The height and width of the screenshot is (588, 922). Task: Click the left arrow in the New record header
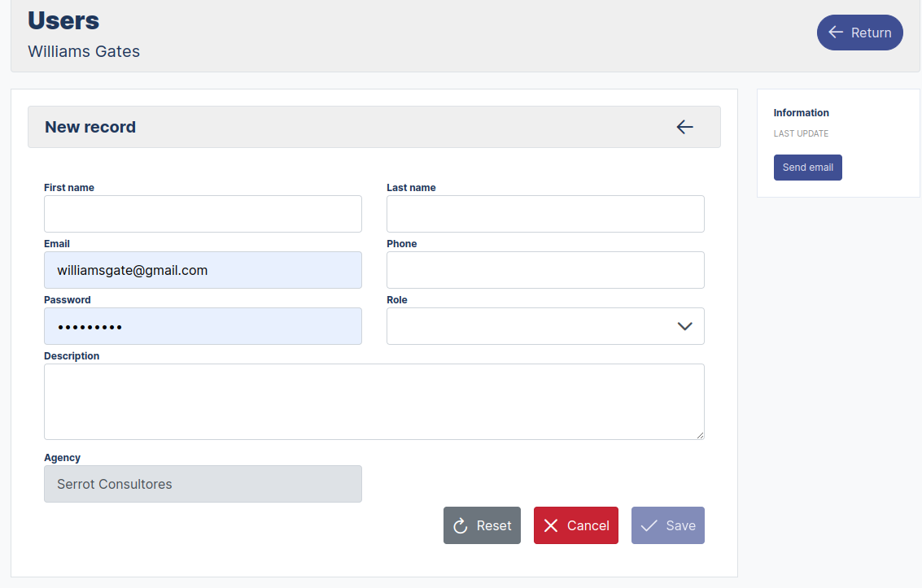coord(684,127)
